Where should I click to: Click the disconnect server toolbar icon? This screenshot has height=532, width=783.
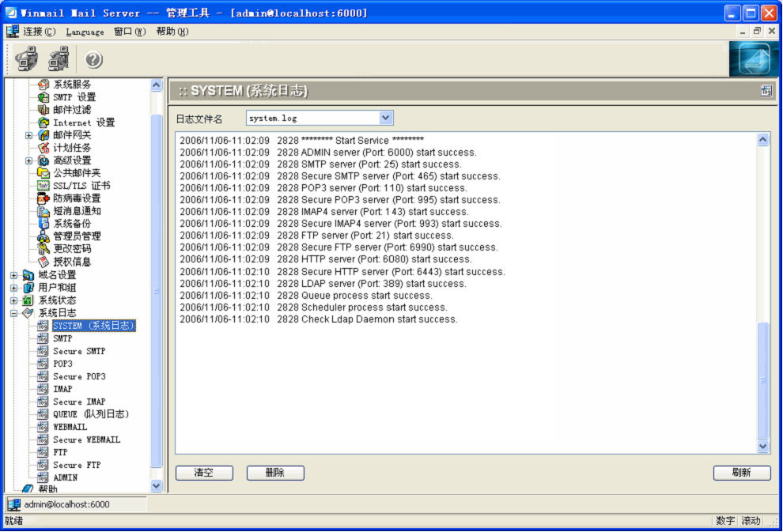coord(59,58)
